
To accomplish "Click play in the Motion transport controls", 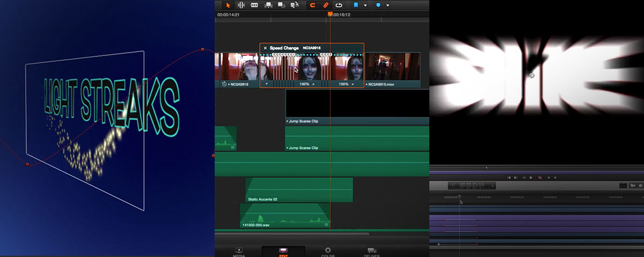I will click(x=531, y=177).
